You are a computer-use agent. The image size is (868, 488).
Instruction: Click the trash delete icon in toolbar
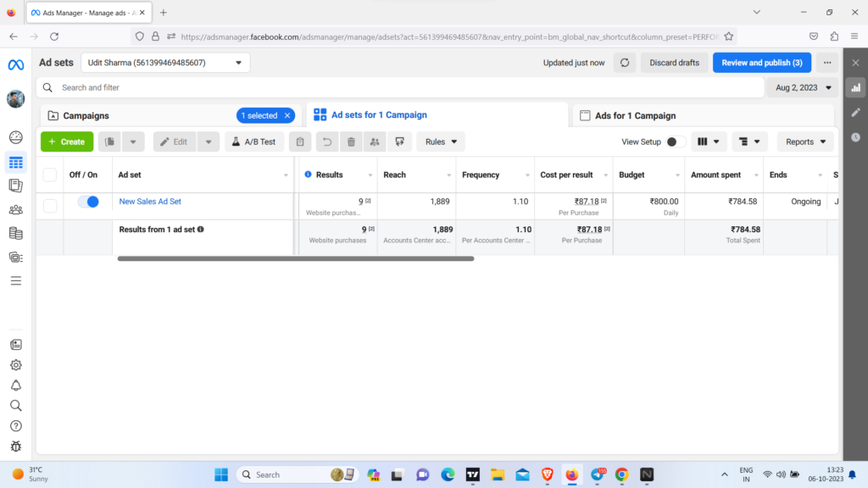coord(351,142)
